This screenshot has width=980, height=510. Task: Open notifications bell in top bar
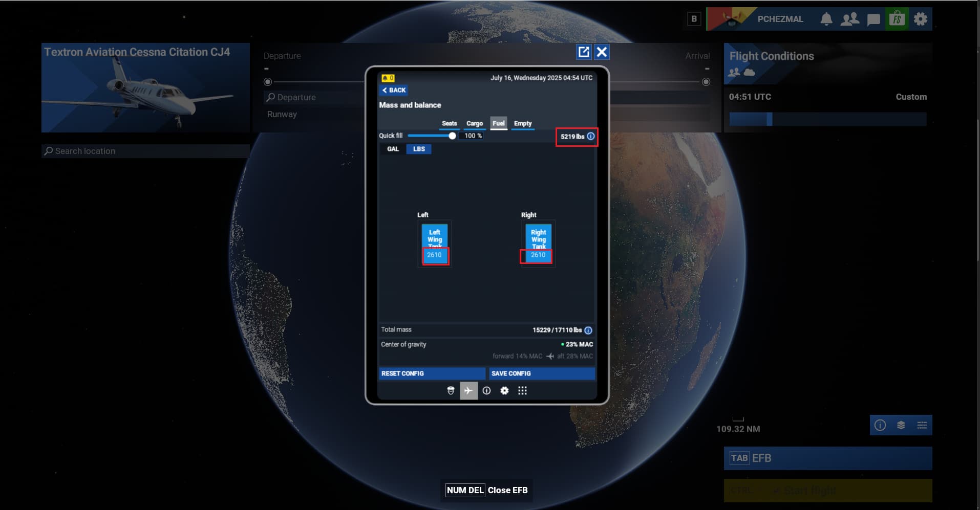pos(826,19)
